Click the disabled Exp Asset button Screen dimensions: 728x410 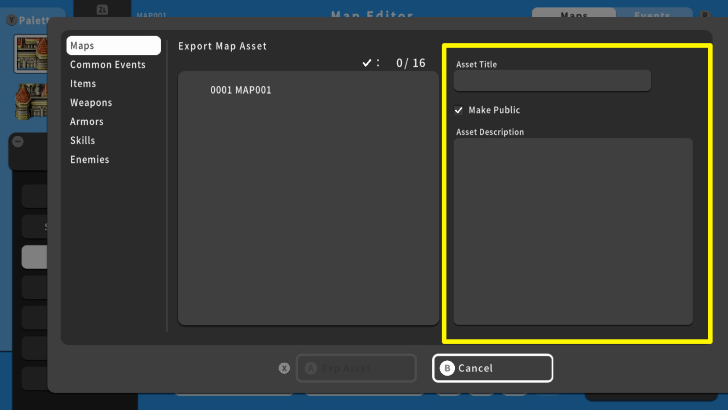pyautogui.click(x=356, y=368)
